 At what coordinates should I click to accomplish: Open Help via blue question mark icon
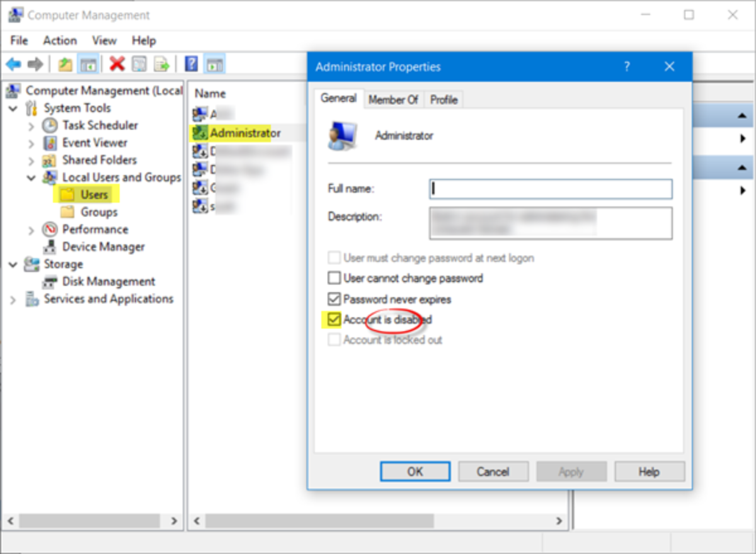point(192,64)
